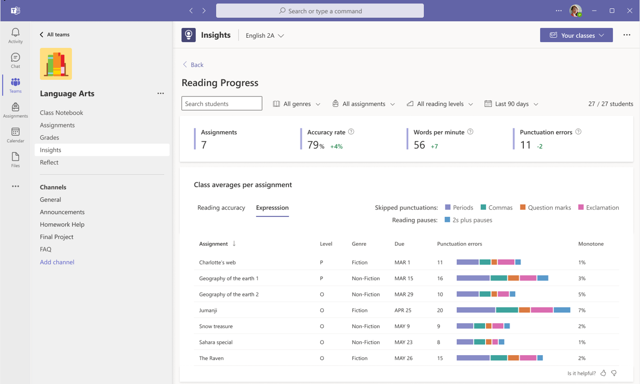Open Geography of the earth 1 row

coord(406,278)
